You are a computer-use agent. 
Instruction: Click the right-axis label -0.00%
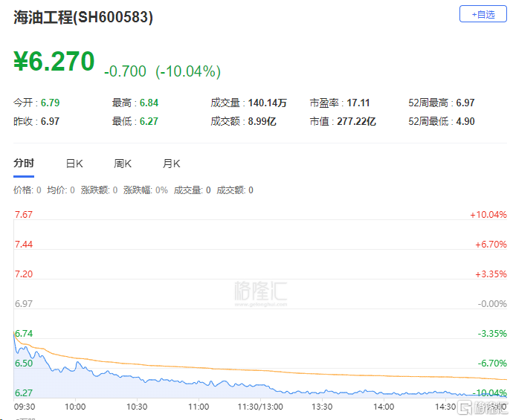click(492, 304)
